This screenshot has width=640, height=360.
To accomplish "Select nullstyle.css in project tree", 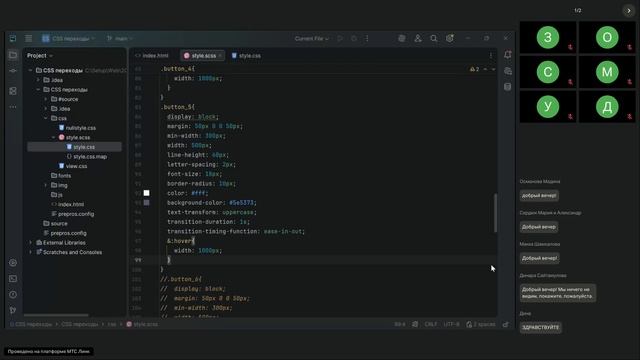I will 77,128.
